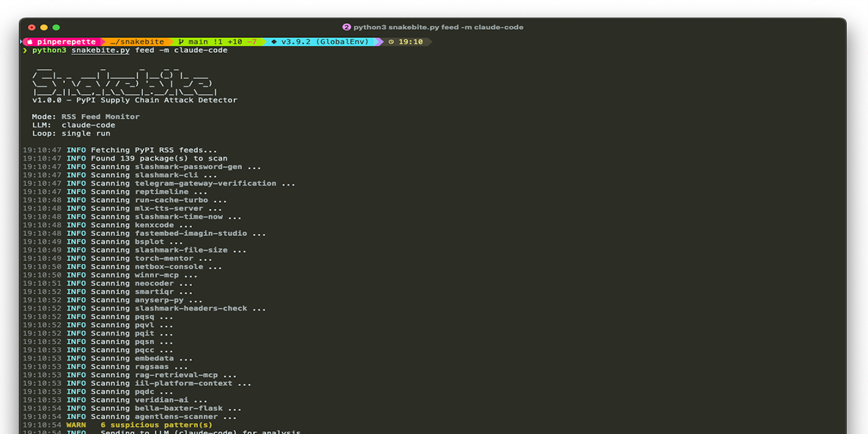Click the 'Scanning torch-mentor' log line
The image size is (868, 434).
point(117,258)
